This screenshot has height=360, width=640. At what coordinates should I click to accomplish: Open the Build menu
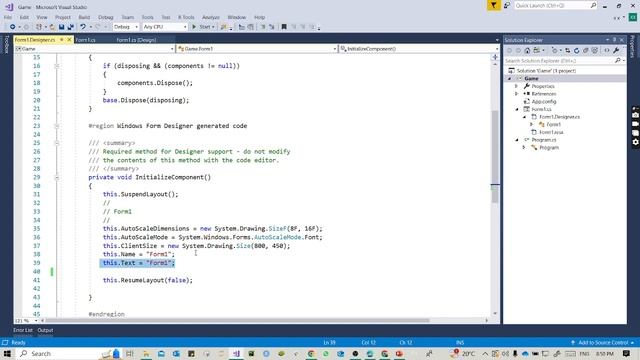point(84,17)
